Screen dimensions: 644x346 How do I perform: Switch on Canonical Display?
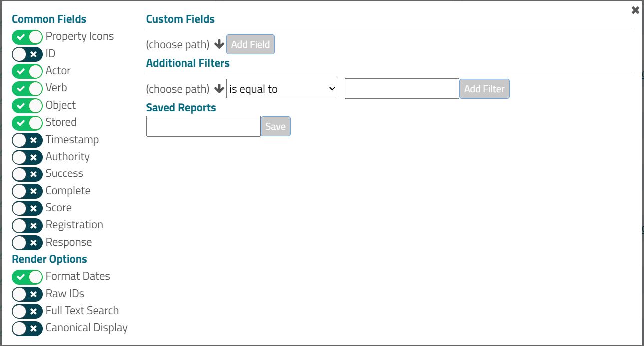pos(27,328)
